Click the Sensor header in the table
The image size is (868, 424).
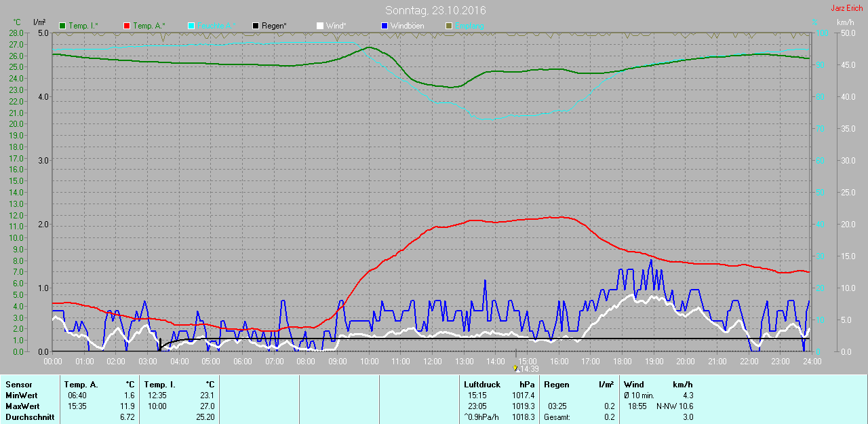click(18, 385)
